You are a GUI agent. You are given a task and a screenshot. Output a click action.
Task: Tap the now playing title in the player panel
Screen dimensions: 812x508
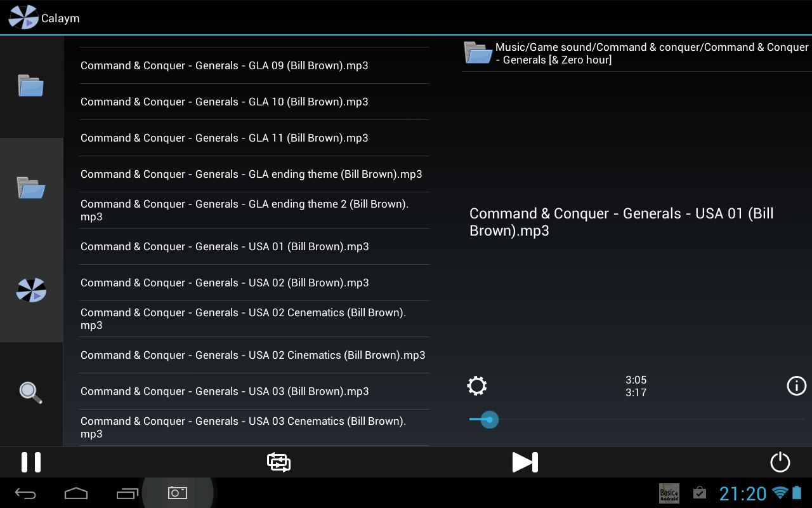pos(622,222)
